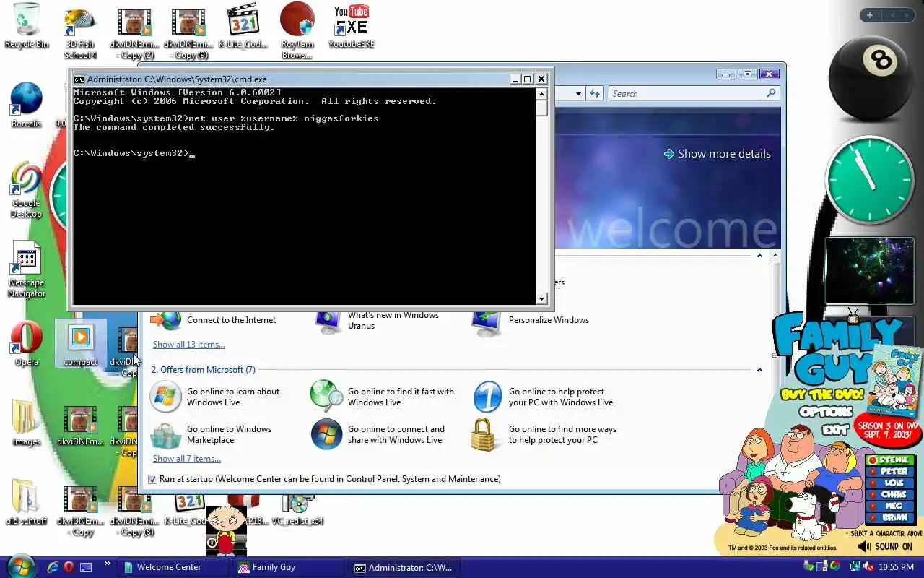Select the Brian character option
This screenshot has height=578, width=924.
point(890,517)
